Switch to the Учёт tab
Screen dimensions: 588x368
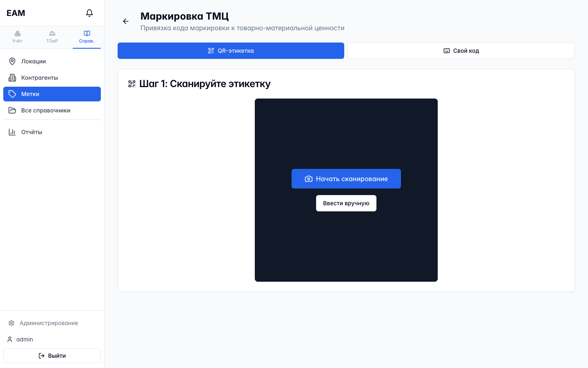coord(18,37)
